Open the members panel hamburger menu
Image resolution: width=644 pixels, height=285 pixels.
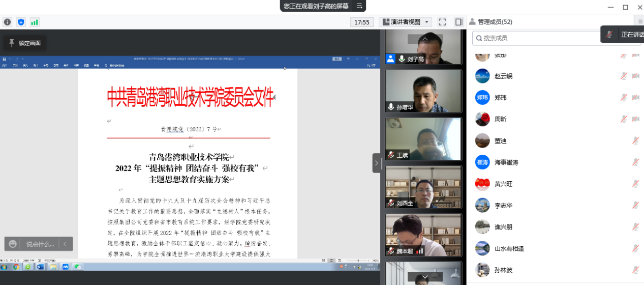click(640, 21)
